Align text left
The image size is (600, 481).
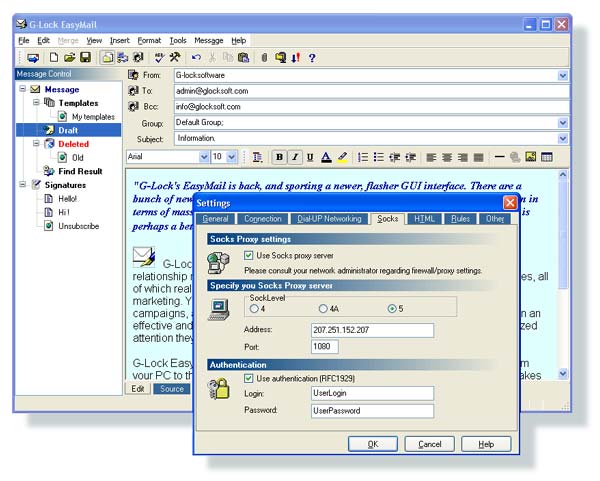(x=431, y=157)
